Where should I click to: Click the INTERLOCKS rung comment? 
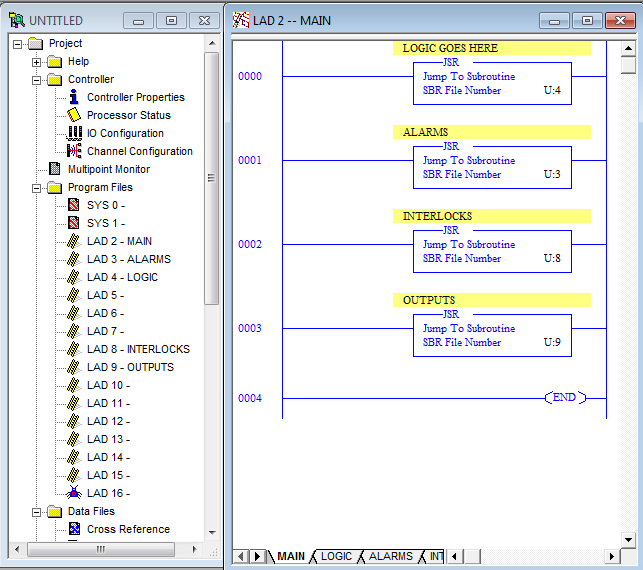click(492, 216)
